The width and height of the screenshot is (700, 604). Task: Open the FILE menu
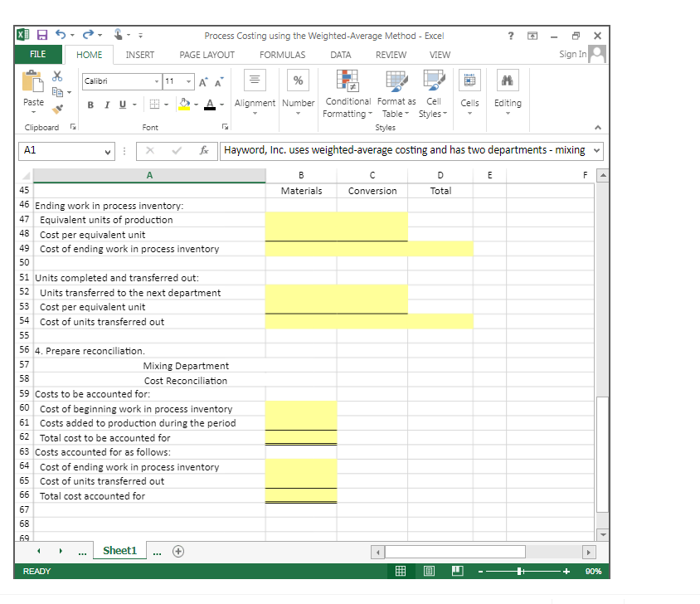coord(38,53)
